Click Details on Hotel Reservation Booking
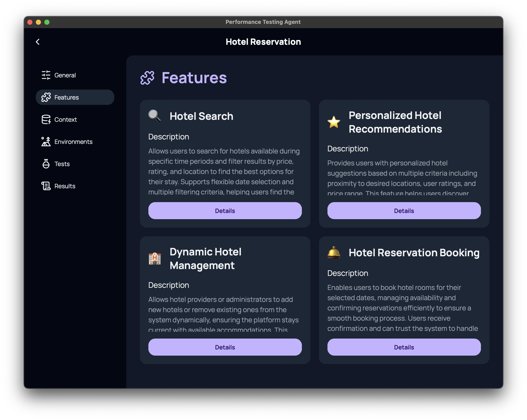The width and height of the screenshot is (527, 420). (x=404, y=347)
